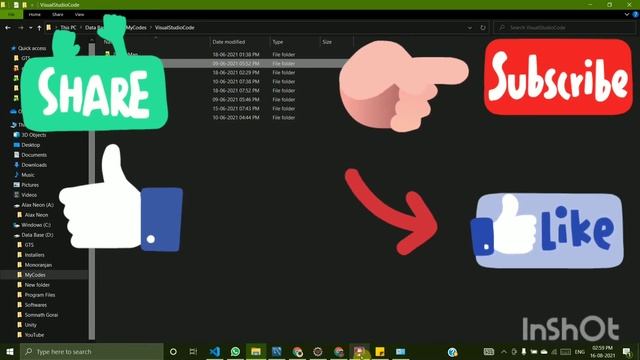
Task: Select Alax Neon (A:) drive
Action: [x=37, y=205]
